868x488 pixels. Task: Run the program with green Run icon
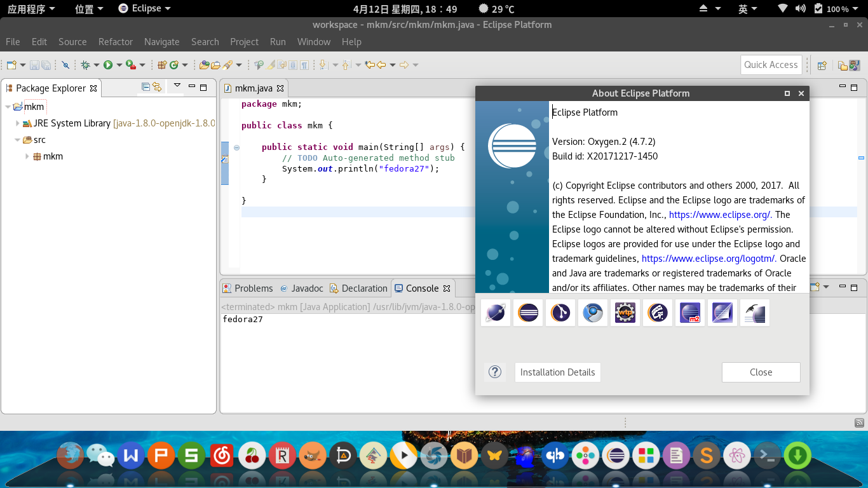[x=108, y=65]
